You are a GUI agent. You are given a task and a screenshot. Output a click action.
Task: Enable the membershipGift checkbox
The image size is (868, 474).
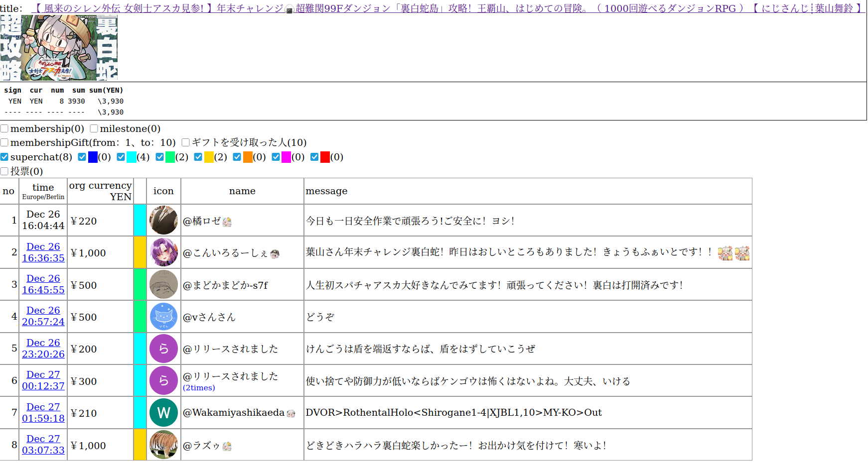pos(4,142)
